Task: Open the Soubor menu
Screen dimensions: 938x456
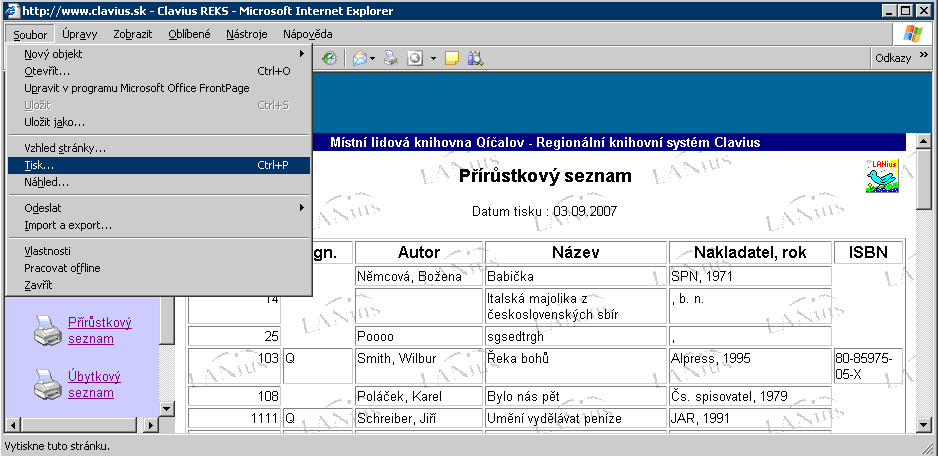Action: click(30, 34)
